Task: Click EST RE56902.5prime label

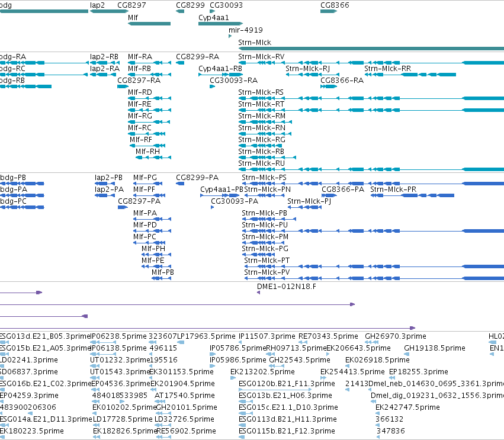Action: (186, 431)
